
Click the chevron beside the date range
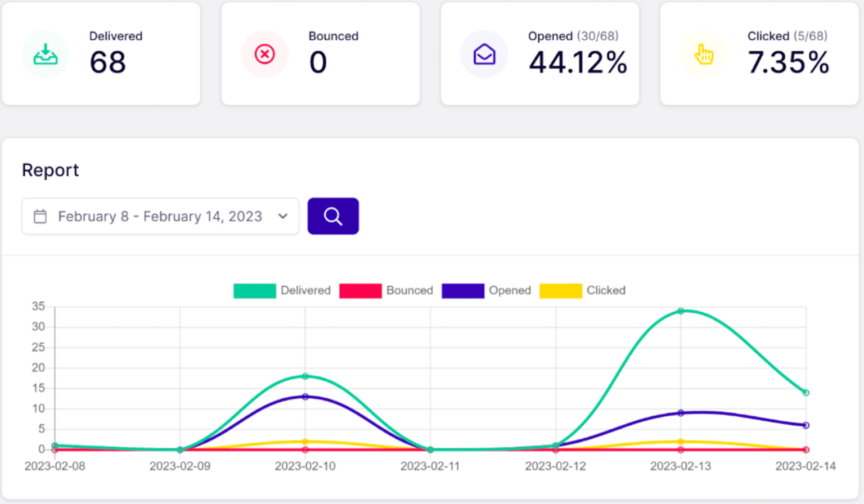[282, 216]
